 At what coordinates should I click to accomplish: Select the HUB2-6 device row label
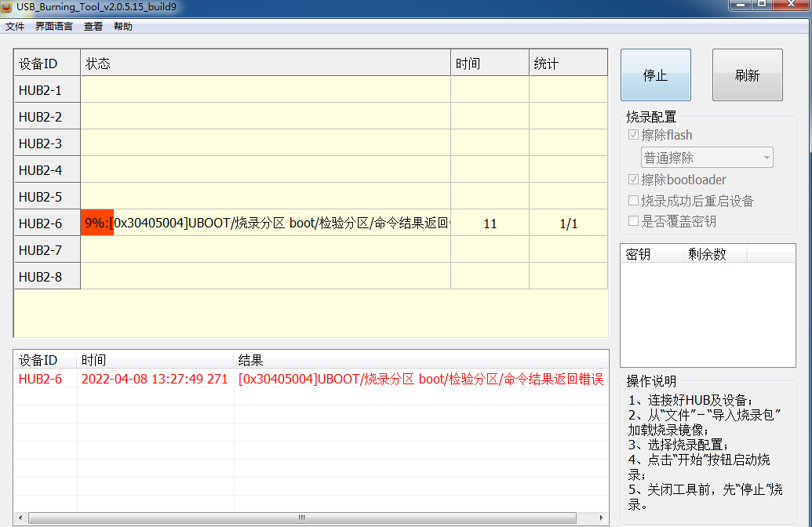pos(47,224)
